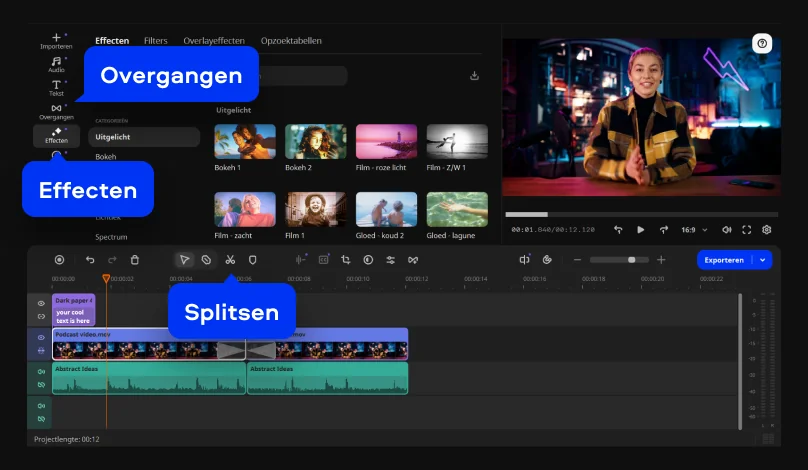808x470 pixels.
Task: Select the scissors split tool
Action: (230, 260)
